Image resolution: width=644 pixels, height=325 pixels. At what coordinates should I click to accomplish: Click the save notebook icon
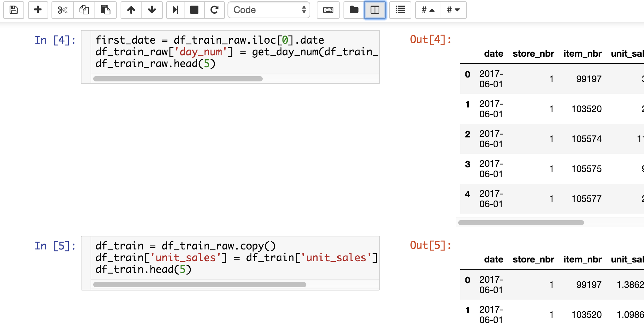(x=14, y=10)
